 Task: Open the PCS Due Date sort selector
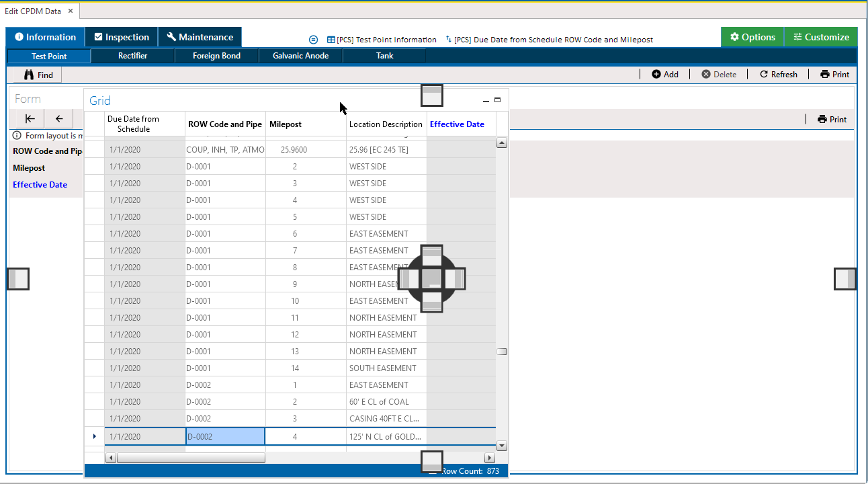[548, 40]
